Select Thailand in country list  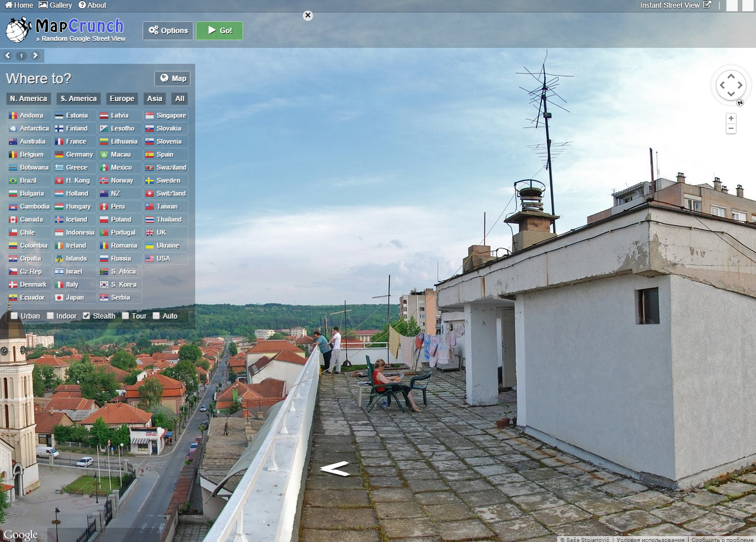166,220
